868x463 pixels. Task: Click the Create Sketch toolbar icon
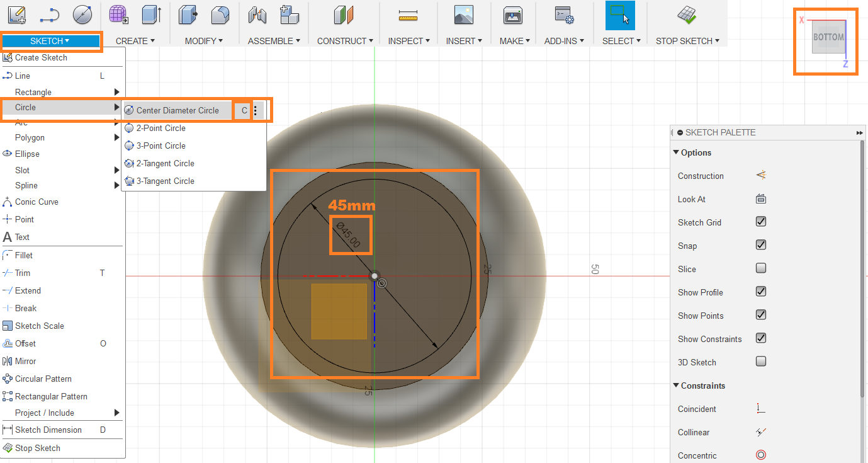point(17,14)
